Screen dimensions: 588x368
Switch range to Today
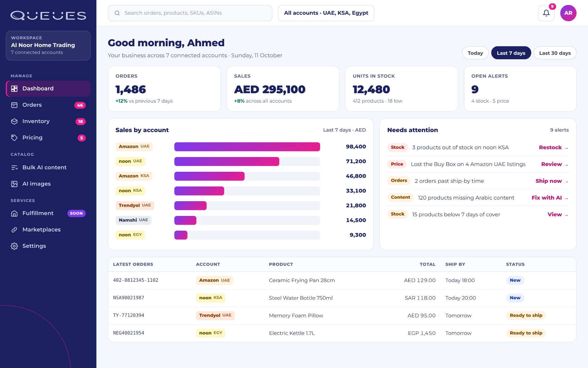point(475,53)
